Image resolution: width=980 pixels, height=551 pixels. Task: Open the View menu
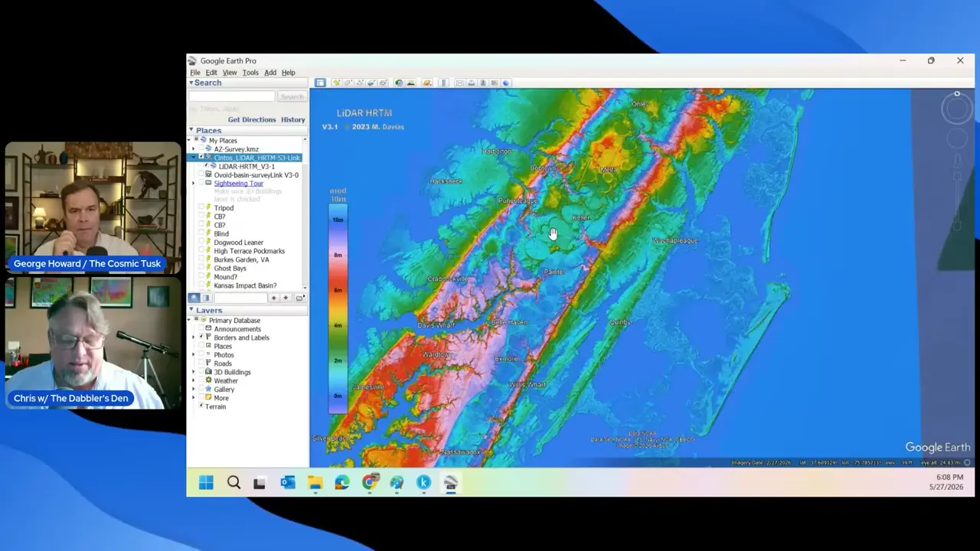click(x=230, y=73)
